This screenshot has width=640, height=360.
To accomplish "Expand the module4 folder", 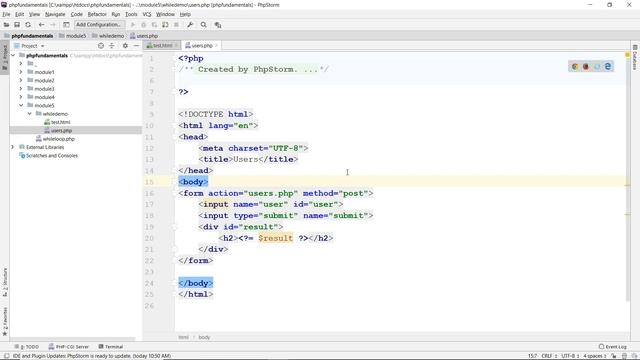I will 21,97.
